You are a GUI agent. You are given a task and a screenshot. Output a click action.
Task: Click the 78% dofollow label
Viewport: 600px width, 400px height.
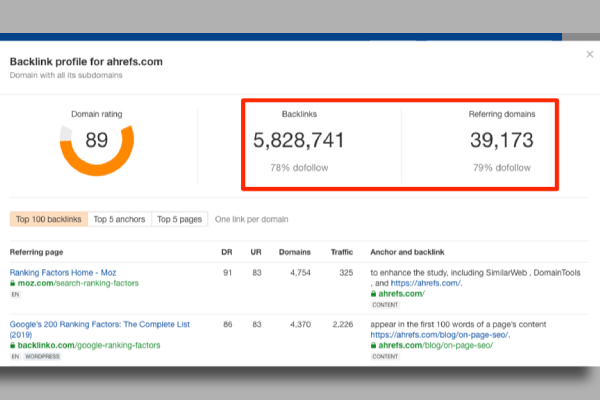[299, 168]
